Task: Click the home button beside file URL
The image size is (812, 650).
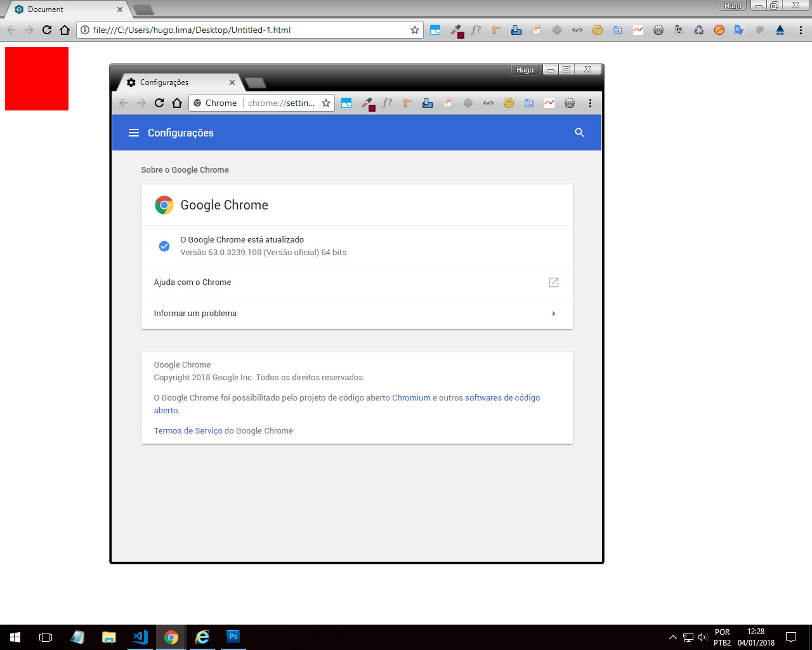Action: click(x=65, y=30)
